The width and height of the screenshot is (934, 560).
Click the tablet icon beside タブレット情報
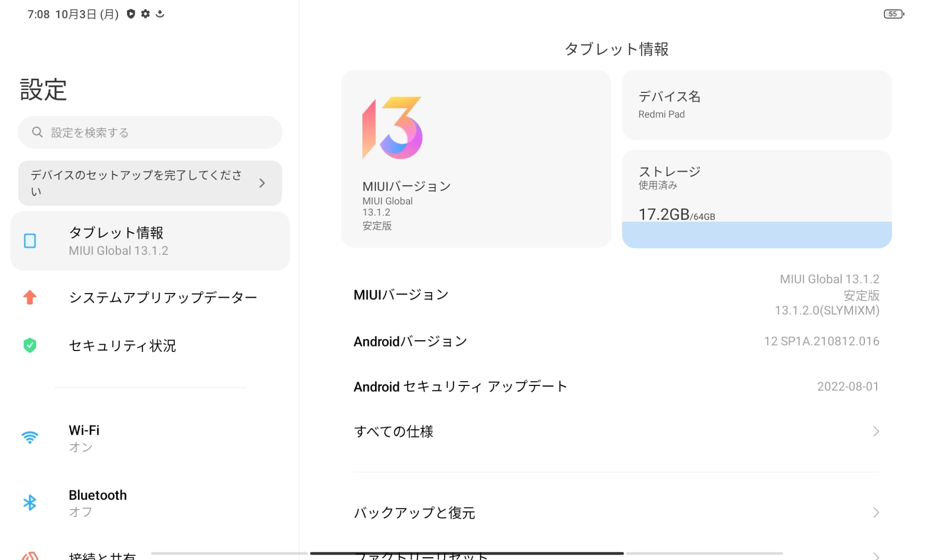pos(30,241)
